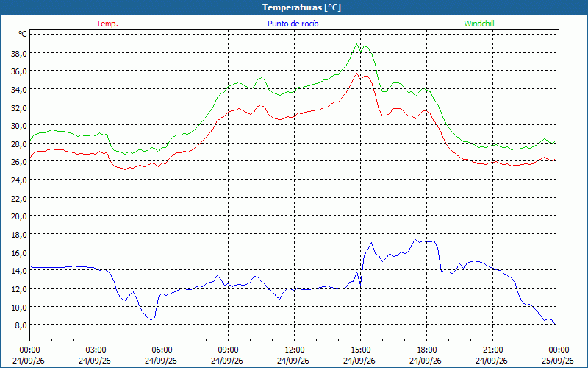Click the 10,0 y-axis value
The height and width of the screenshot is (368, 588).
point(20,307)
